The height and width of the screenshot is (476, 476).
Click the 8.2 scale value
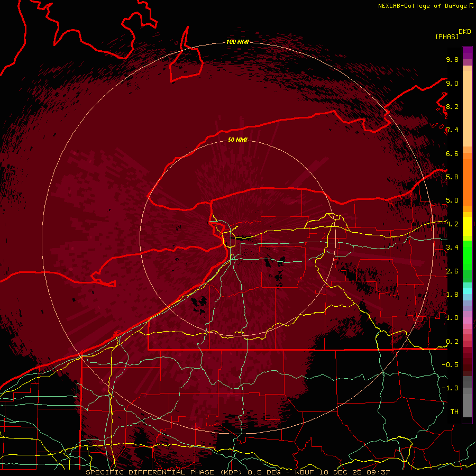click(x=452, y=106)
